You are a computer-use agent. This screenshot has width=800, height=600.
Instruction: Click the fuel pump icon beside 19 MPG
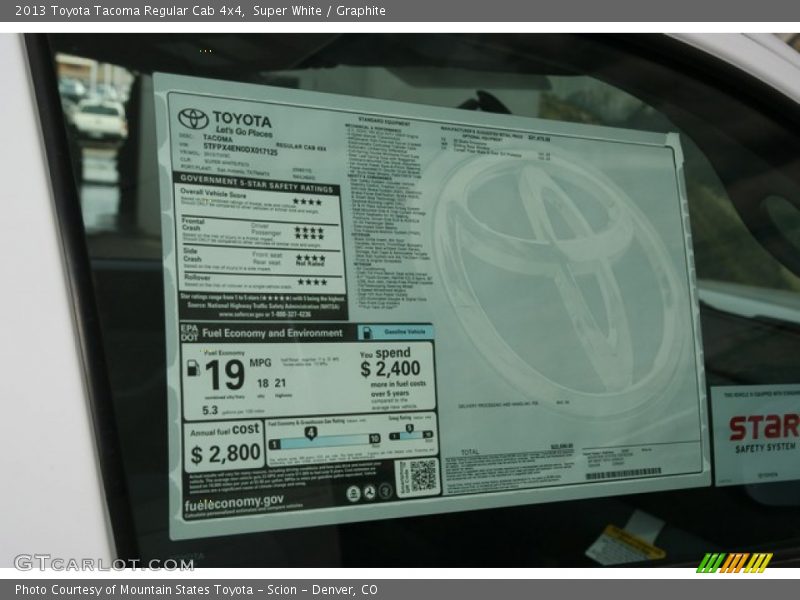point(193,368)
